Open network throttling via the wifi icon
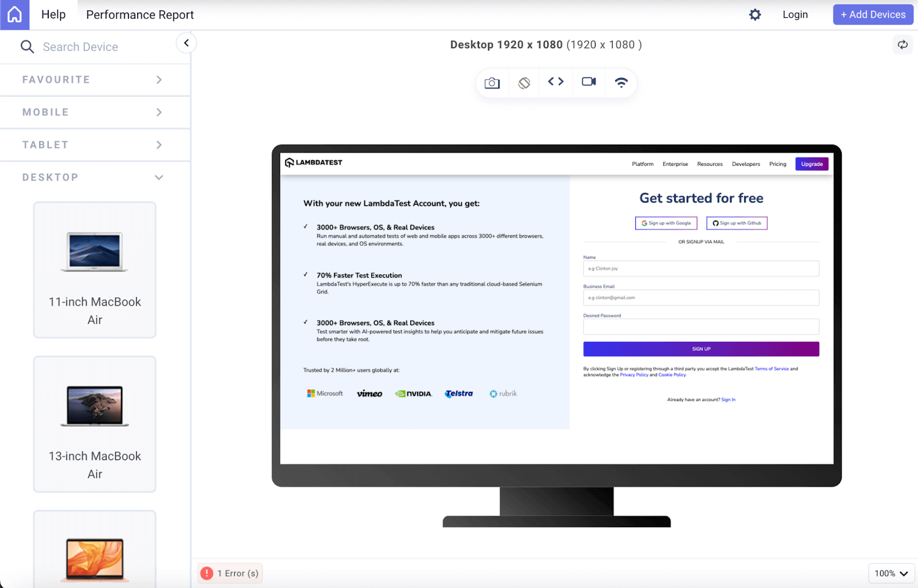Screen dimensions: 918x588 click(x=621, y=82)
